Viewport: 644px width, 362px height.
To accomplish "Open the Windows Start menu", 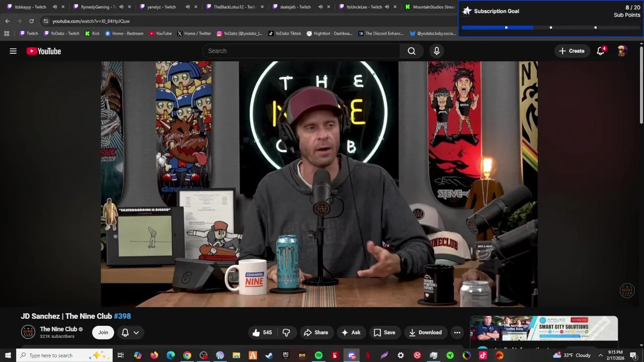I will point(8,355).
